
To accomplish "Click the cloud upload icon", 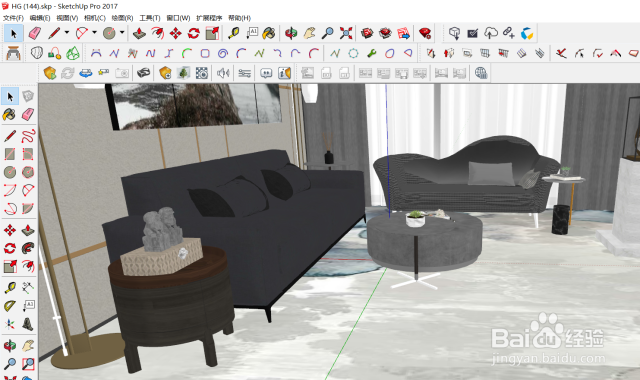I will click(491, 33).
